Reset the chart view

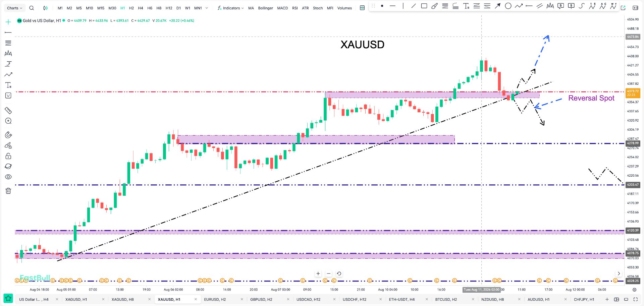[339, 273]
